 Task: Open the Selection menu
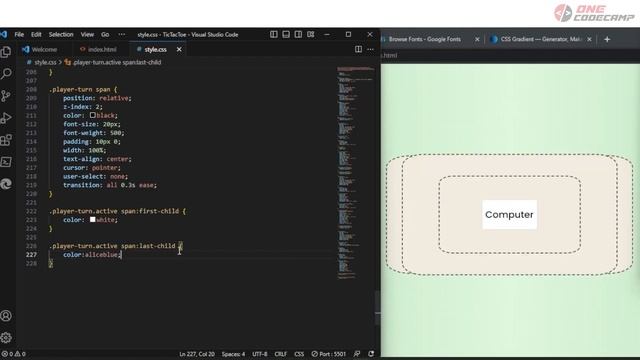[61, 35]
